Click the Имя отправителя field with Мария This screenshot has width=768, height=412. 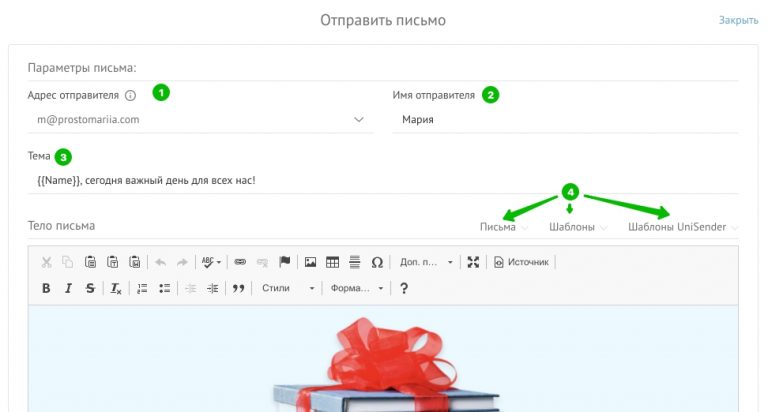pyautogui.click(x=565, y=120)
